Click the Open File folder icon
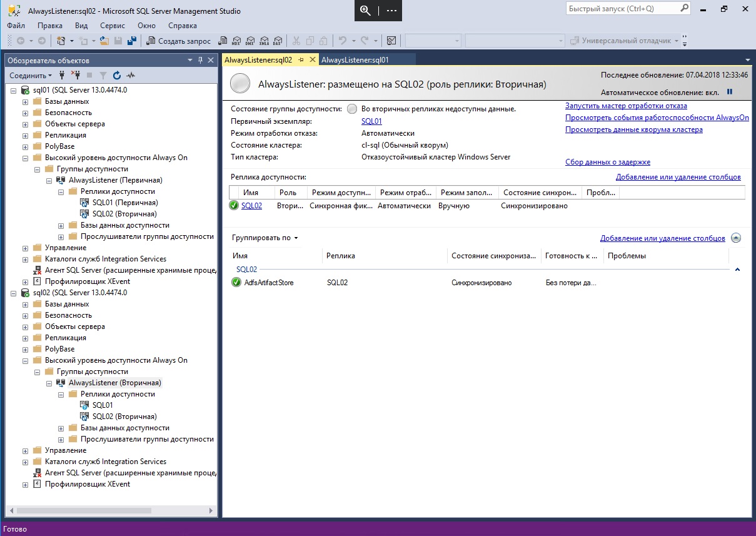 [104, 41]
